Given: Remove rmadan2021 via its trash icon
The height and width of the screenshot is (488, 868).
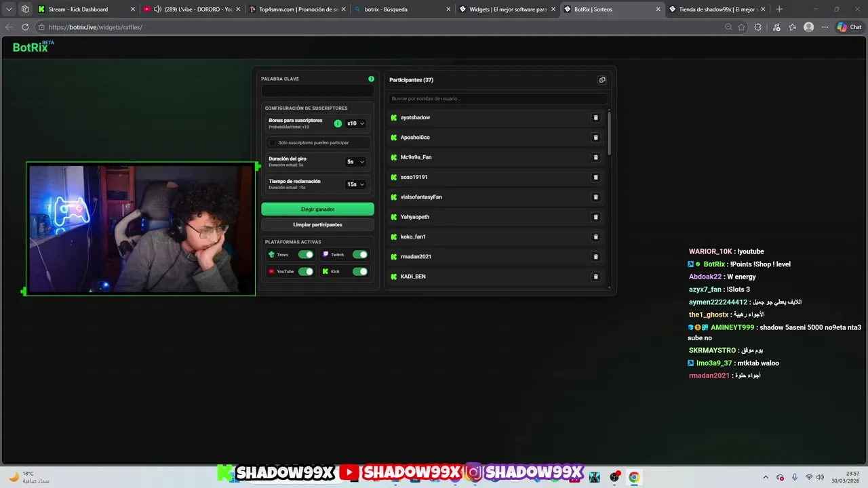Looking at the screenshot, I should [596, 257].
